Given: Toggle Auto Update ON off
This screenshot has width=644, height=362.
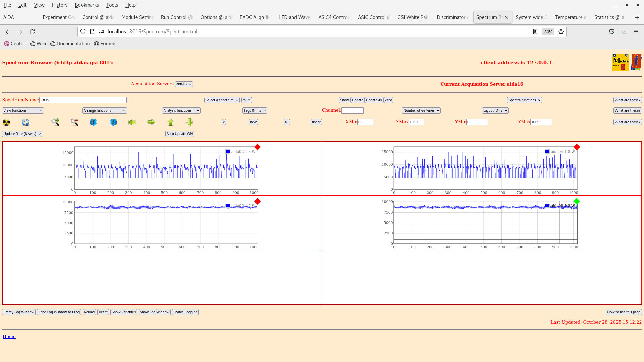Looking at the screenshot, I should pyautogui.click(x=179, y=134).
